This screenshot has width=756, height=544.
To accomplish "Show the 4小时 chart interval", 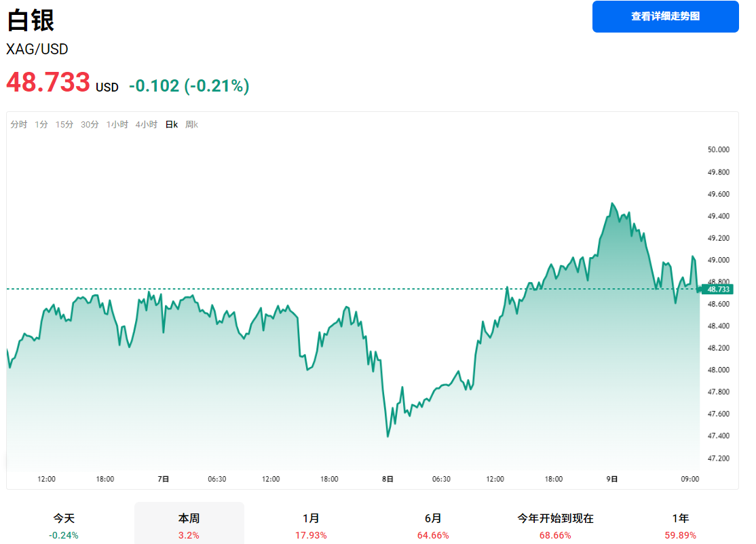I will click(146, 125).
